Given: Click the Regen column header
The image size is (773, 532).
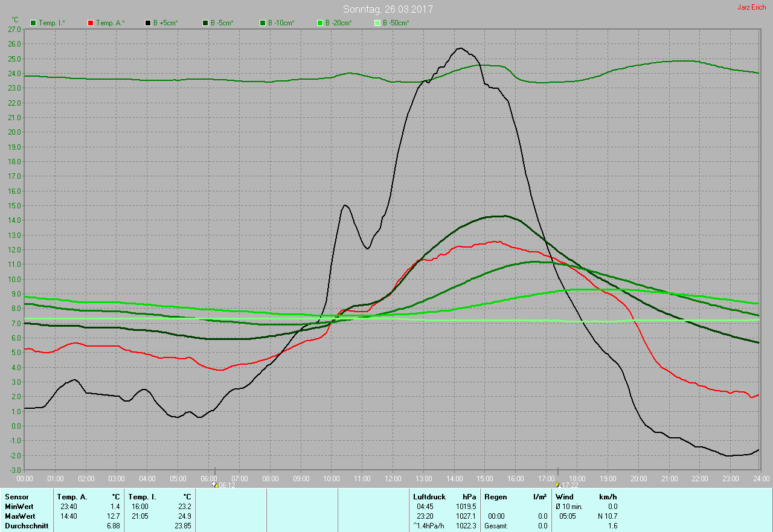Looking at the screenshot, I should pyautogui.click(x=495, y=497).
